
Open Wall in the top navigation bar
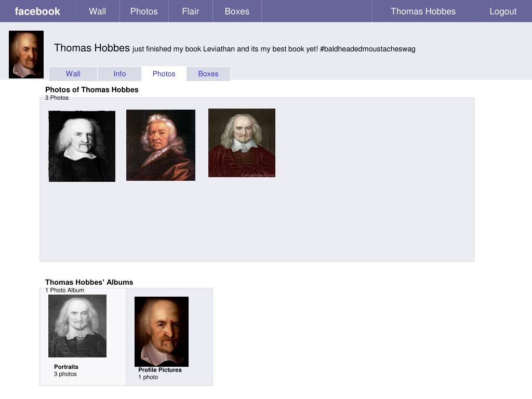pos(97,11)
